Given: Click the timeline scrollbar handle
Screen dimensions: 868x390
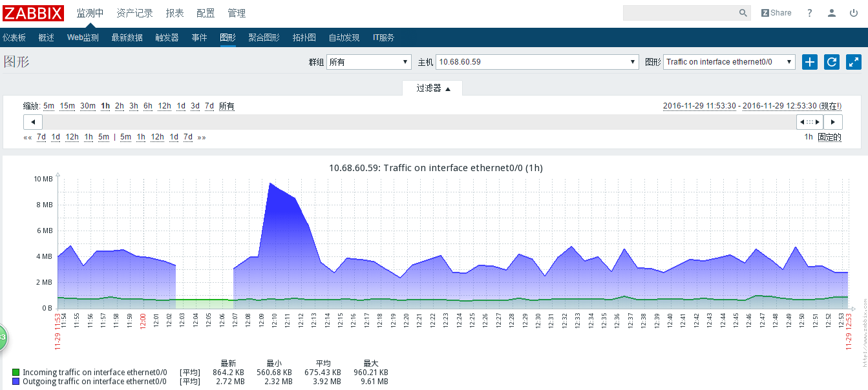Looking at the screenshot, I should [x=809, y=121].
